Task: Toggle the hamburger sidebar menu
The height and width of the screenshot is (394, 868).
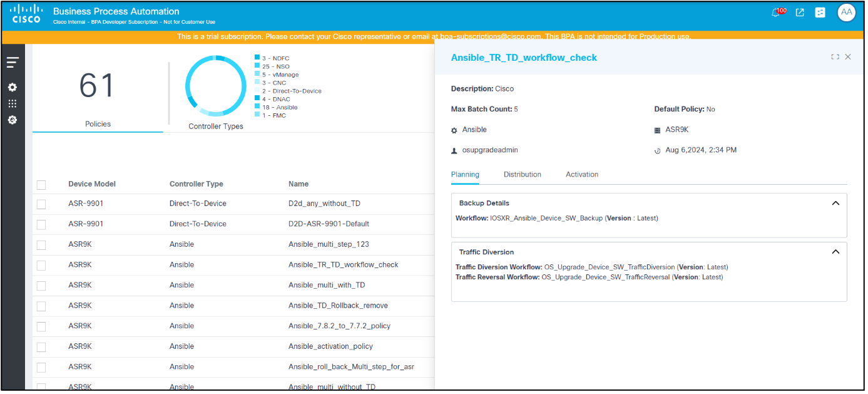Action: click(13, 62)
